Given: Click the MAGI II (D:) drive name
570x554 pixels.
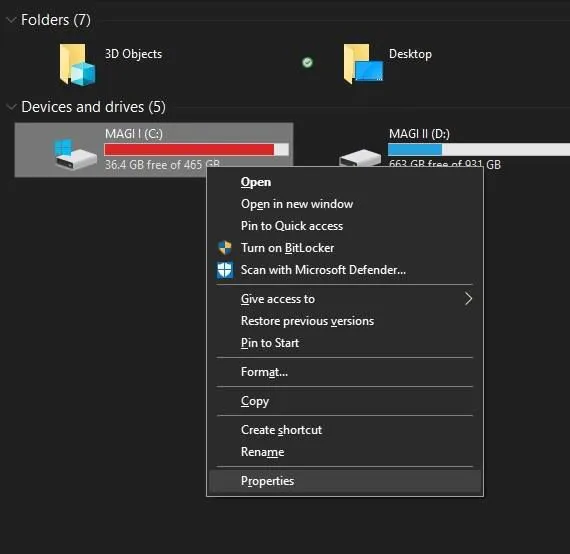Looking at the screenshot, I should click(x=419, y=134).
